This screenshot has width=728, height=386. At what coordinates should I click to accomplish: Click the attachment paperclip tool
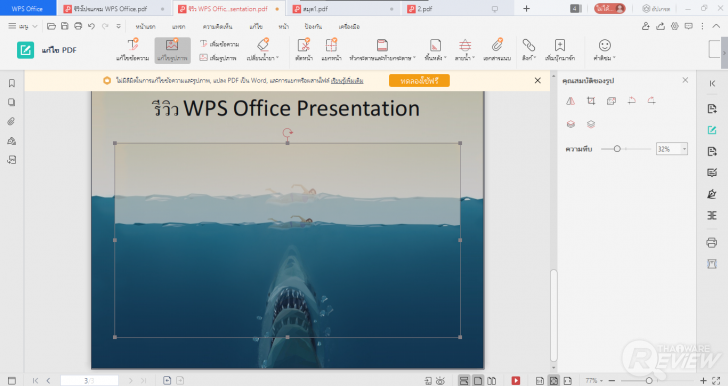497,50
